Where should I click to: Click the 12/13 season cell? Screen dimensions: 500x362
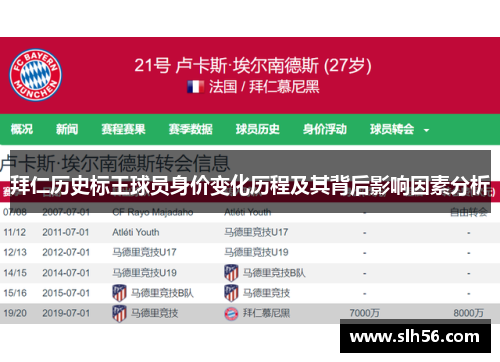(15, 252)
